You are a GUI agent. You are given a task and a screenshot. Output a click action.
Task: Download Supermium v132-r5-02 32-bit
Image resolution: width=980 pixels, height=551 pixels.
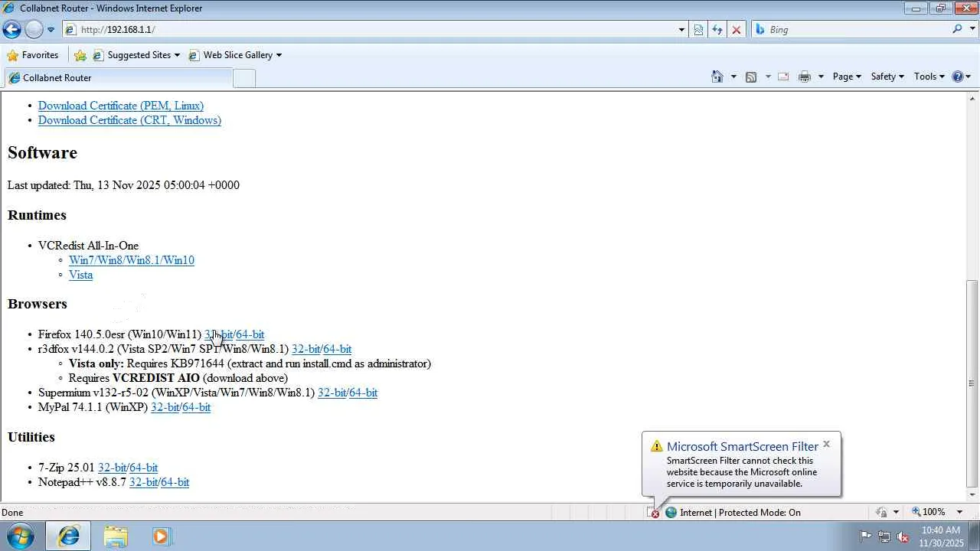[x=332, y=393]
